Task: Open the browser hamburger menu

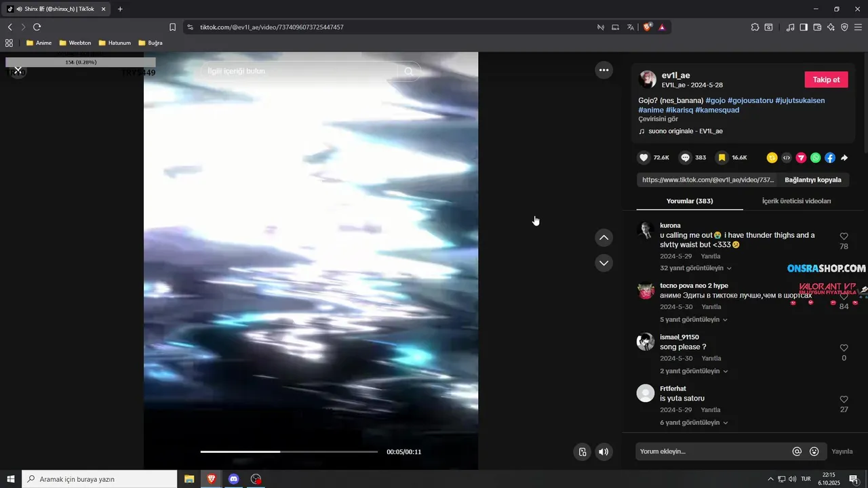Action: (x=858, y=27)
